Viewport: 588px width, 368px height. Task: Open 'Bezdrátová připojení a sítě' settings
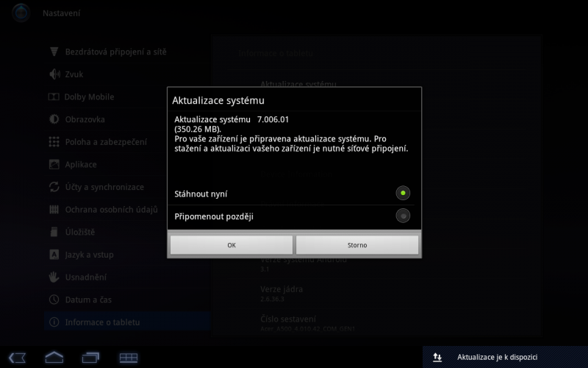tap(126, 52)
